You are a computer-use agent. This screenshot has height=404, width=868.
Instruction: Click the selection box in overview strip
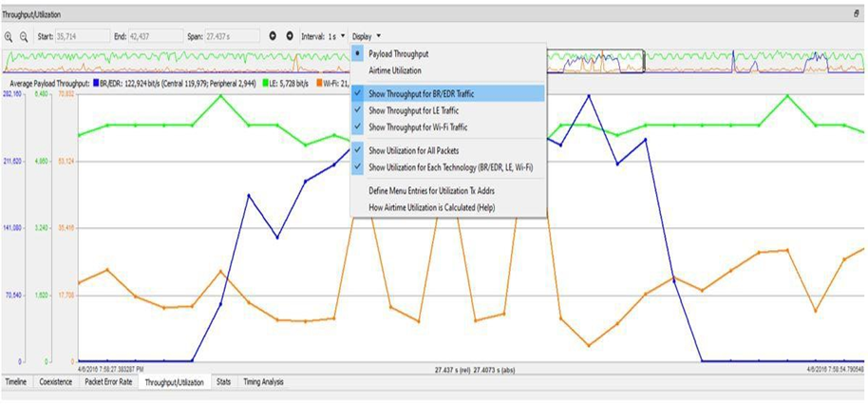tap(595, 61)
